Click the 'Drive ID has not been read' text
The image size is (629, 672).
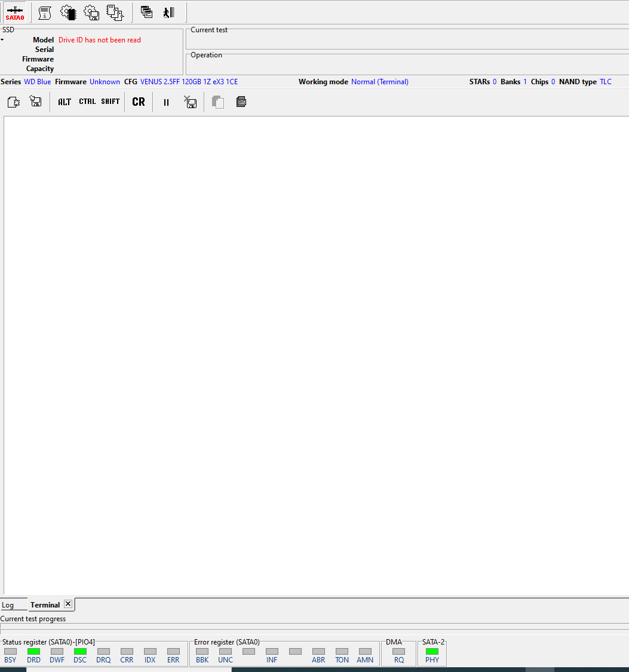pos(99,40)
